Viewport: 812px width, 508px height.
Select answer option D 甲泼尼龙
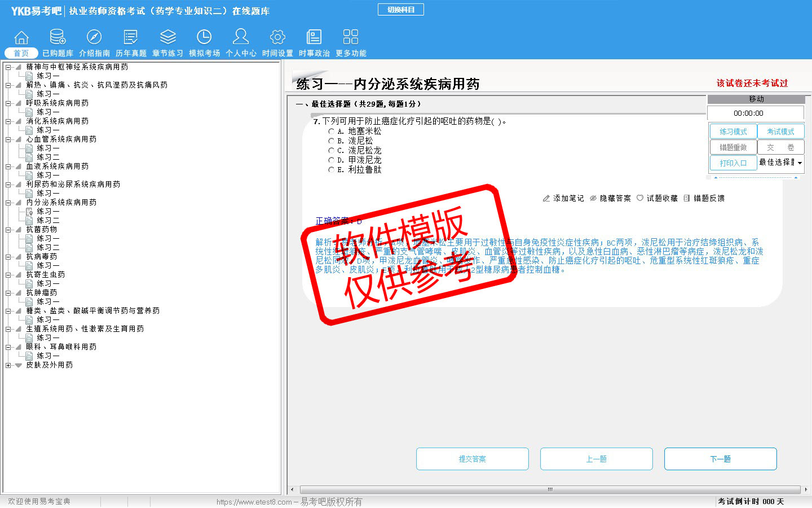tap(332, 160)
